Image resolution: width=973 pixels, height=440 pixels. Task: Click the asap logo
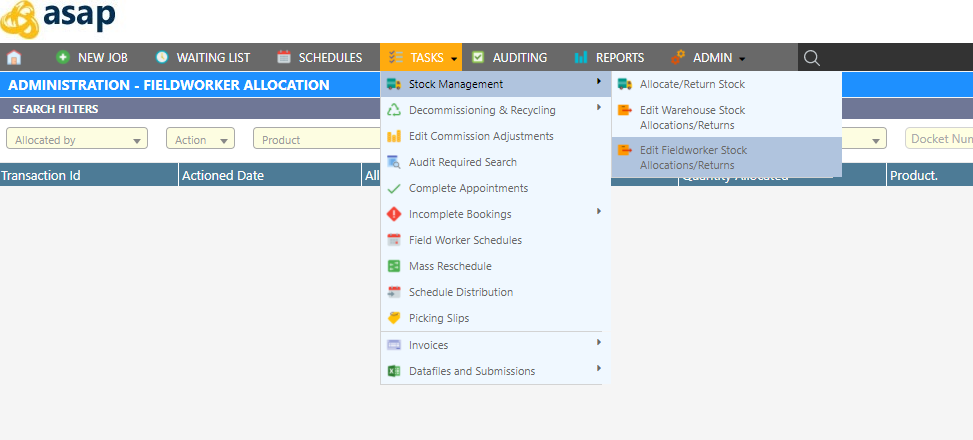coord(59,17)
